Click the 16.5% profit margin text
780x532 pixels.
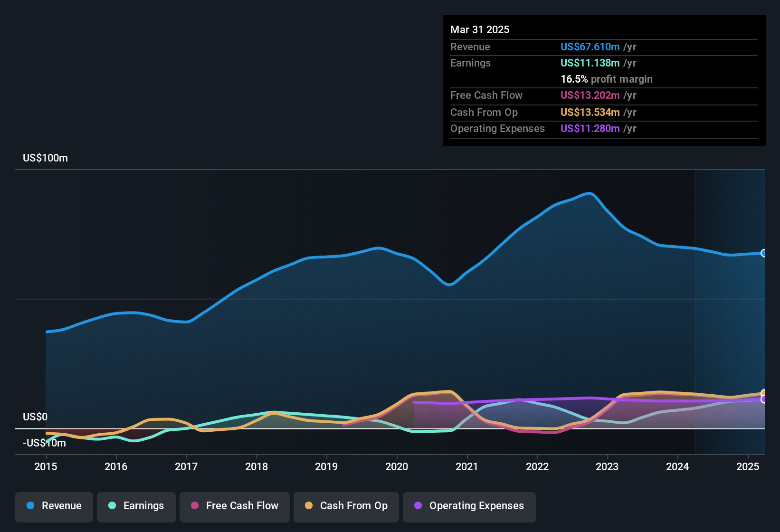tap(606, 79)
